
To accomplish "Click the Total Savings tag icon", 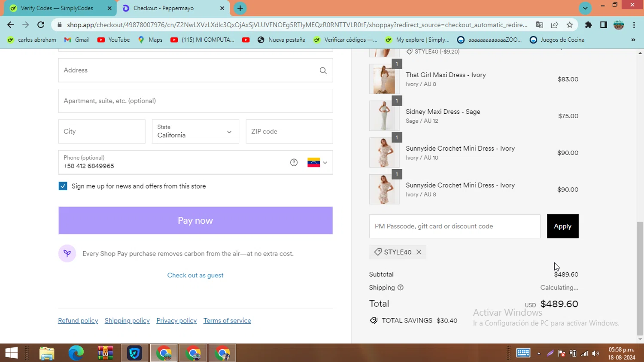I will (x=374, y=320).
